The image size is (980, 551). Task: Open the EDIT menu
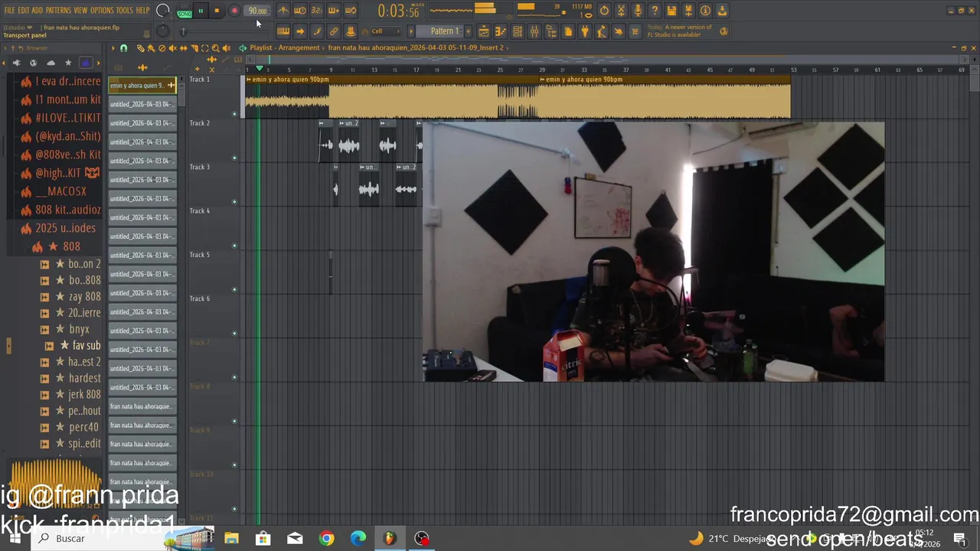coord(24,11)
